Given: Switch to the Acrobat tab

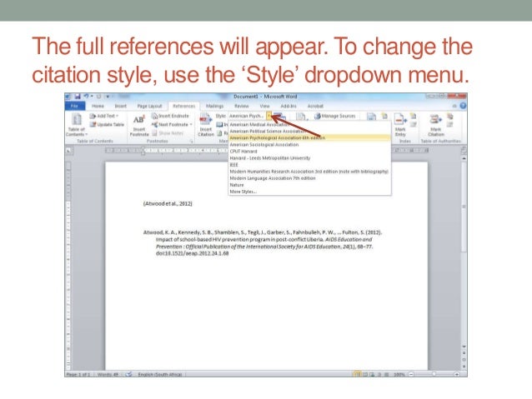Looking at the screenshot, I should (315, 106).
